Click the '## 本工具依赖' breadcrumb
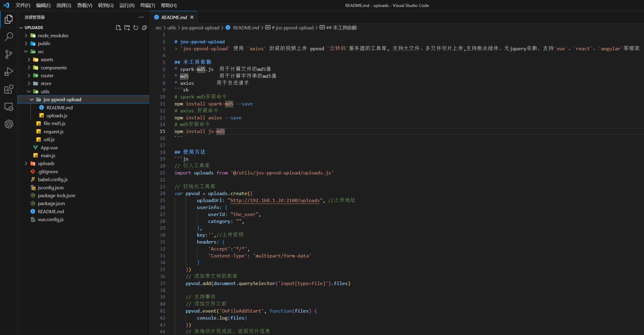The image size is (644, 335). (341, 28)
